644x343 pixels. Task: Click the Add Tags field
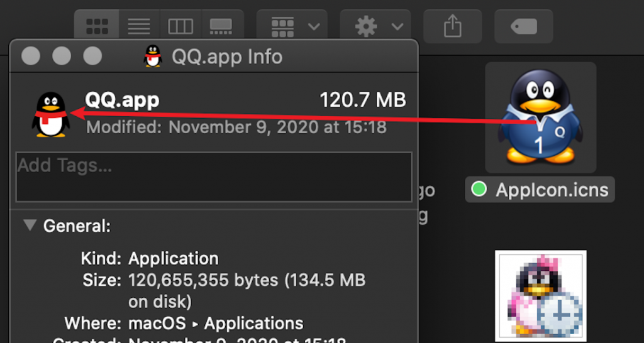click(214, 177)
